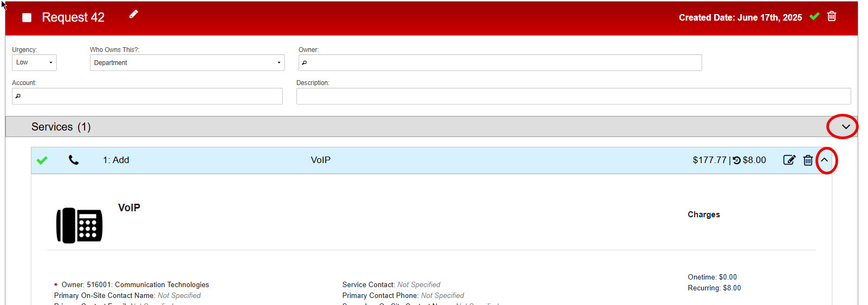The height and width of the screenshot is (305, 868).
Task: Expand the Services section chevron
Action: pos(845,127)
